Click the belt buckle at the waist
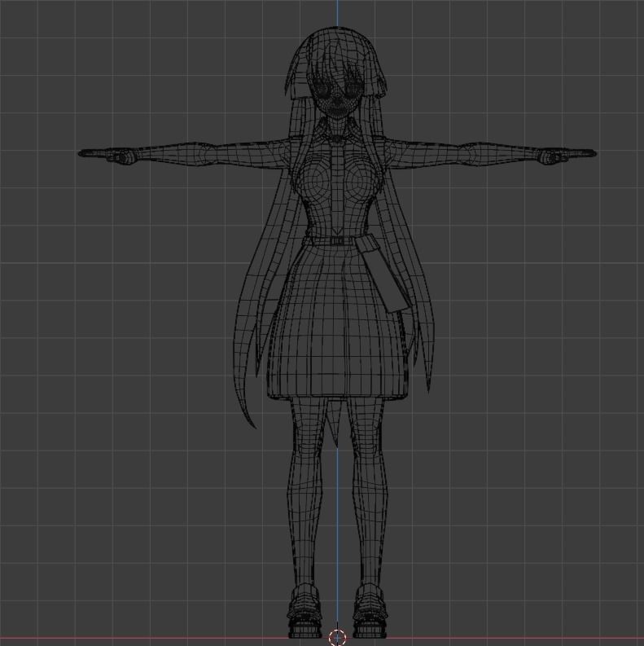 click(x=337, y=241)
